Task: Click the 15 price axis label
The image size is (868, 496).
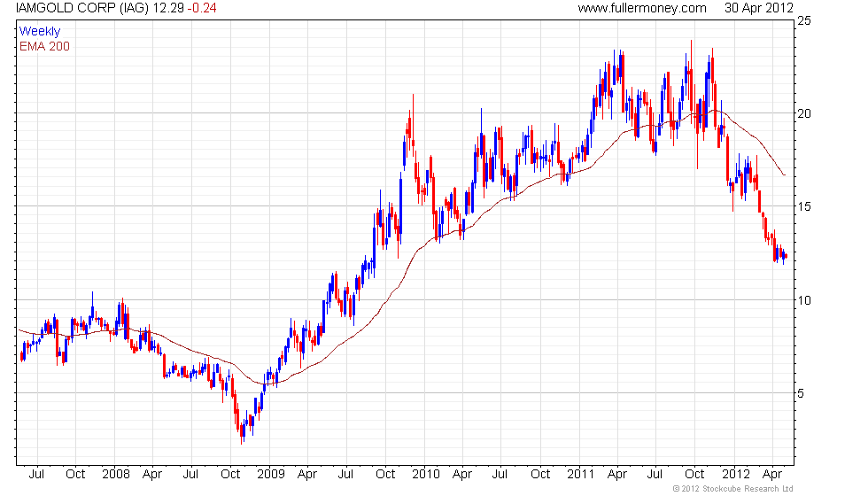Action: pyautogui.click(x=804, y=206)
